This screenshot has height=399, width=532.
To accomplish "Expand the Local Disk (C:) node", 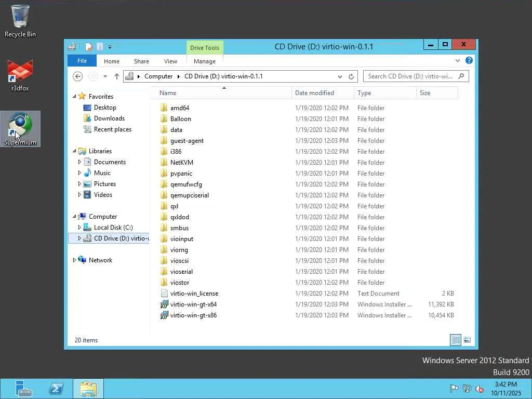I will pos(79,228).
